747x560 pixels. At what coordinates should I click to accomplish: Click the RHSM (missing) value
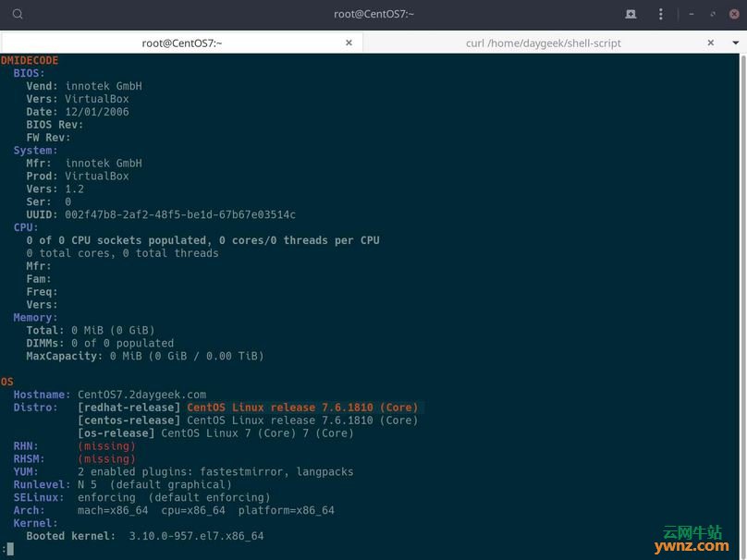(x=106, y=459)
